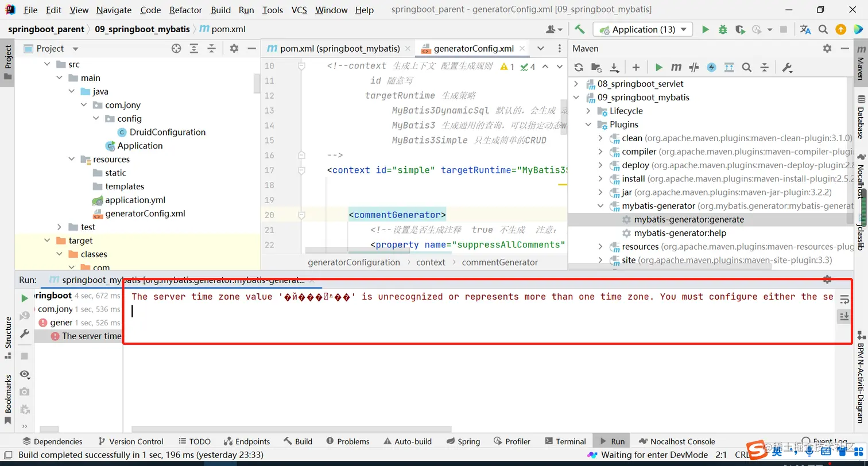
Task: Open the Problems tool window
Action: click(x=347, y=441)
